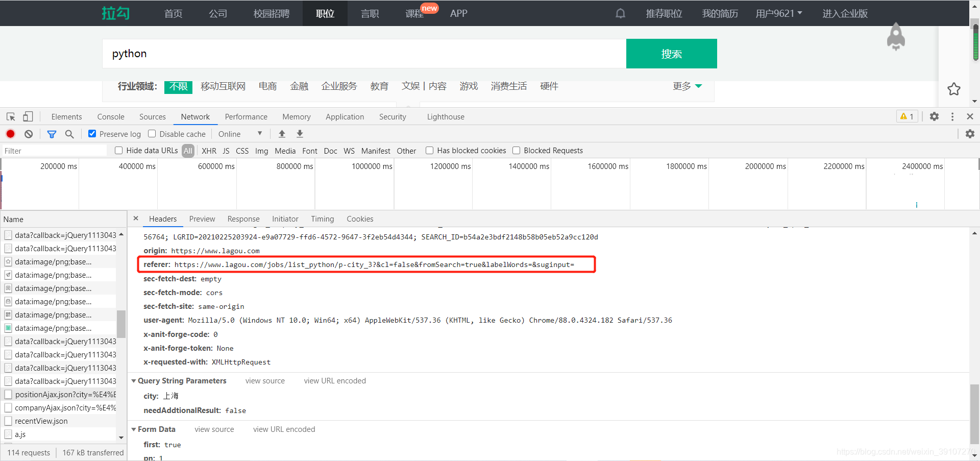
Task: Select positionAjax.json request
Action: (x=58, y=394)
